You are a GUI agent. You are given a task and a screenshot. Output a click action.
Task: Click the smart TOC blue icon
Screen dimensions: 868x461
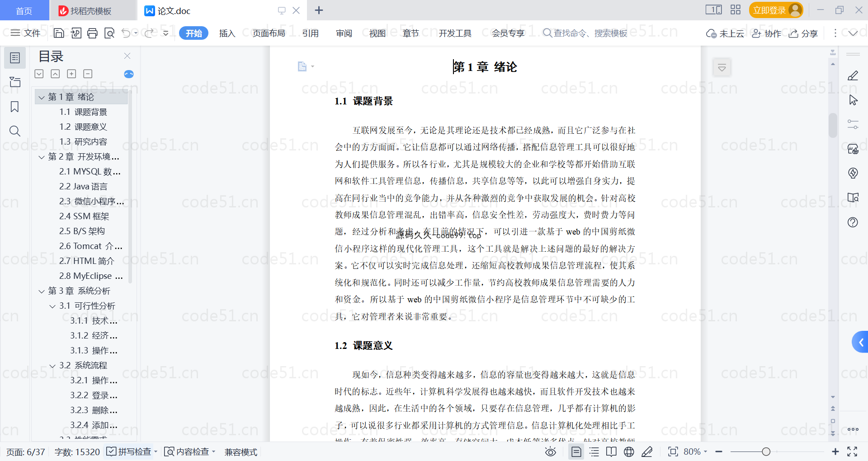coord(129,74)
